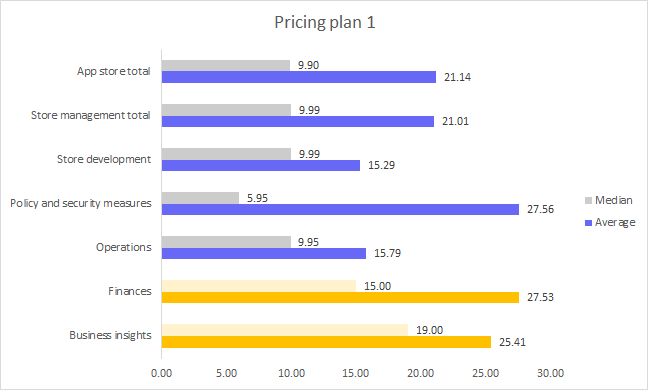Click the Average legend blue swatch
Screen dimensions: 648x390
coord(588,223)
